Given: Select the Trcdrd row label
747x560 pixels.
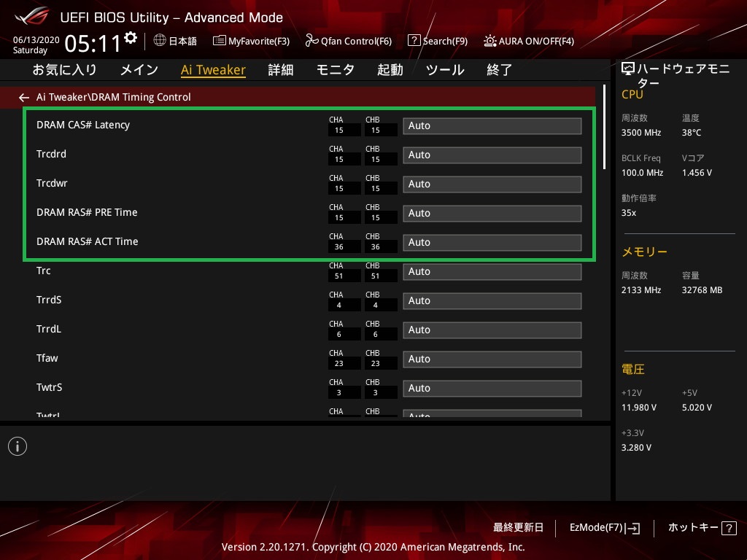Looking at the screenshot, I should coord(52,154).
